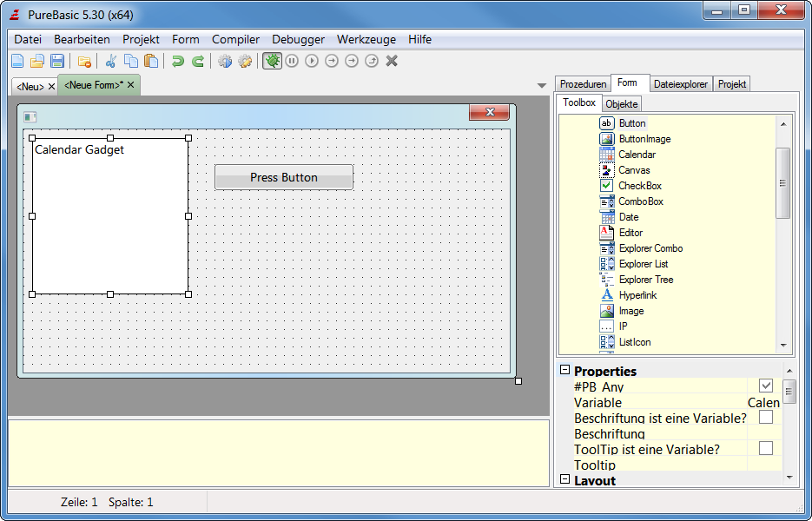Click the Toolbox list scrollbar thumb

[x=783, y=183]
